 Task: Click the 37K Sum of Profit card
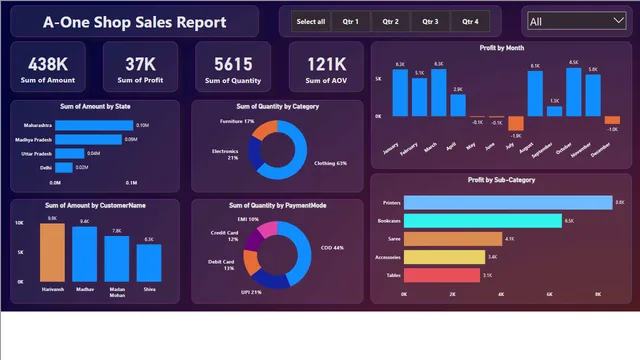140,67
